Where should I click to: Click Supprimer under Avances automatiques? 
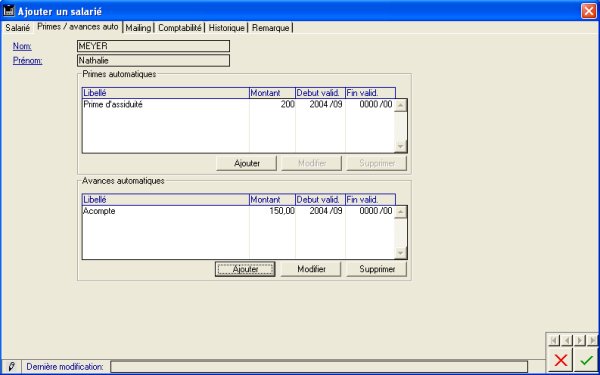[377, 269]
